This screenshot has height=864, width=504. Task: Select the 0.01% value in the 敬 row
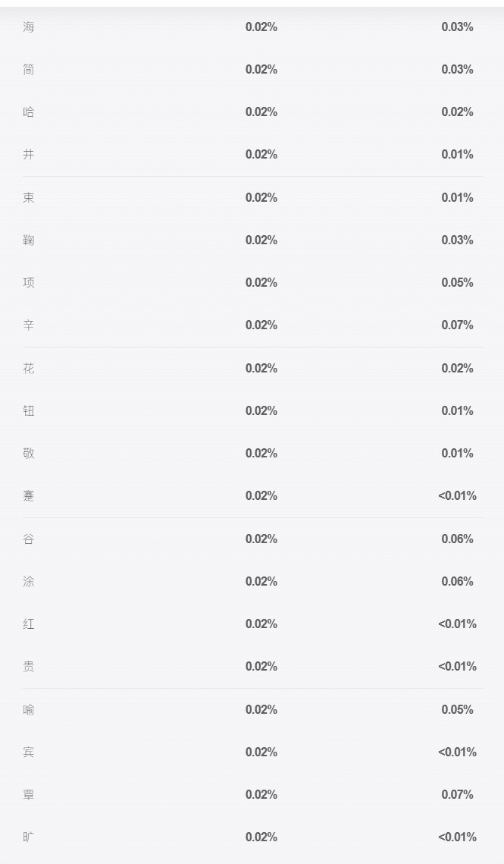(457, 453)
